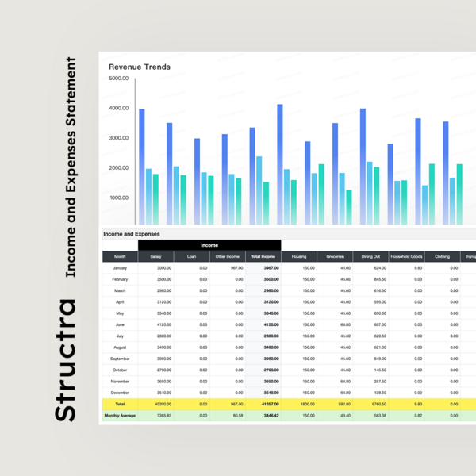Click average salary cell 3365.83
The image size is (476, 476).
(x=155, y=416)
